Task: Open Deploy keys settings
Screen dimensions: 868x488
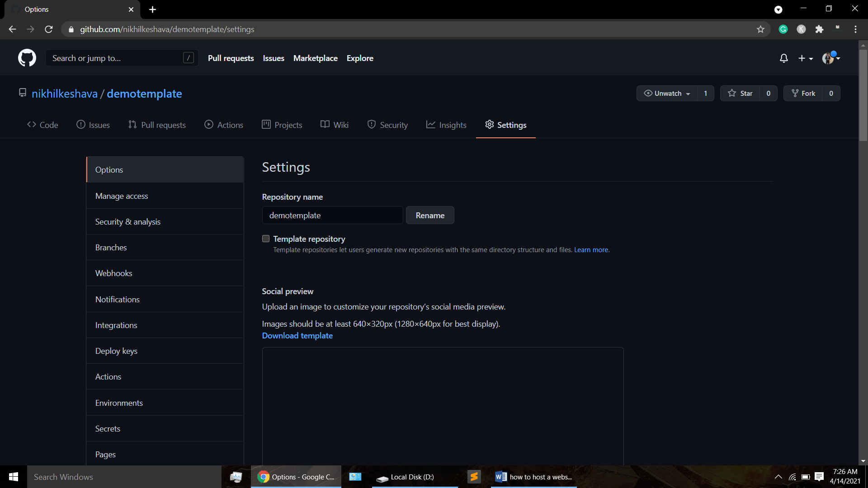Action: coord(165,351)
